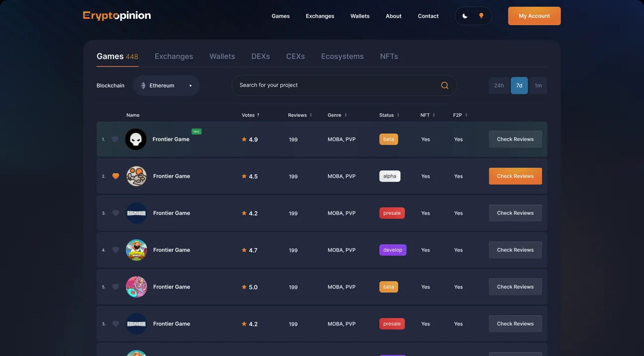The height and width of the screenshot is (356, 644).
Task: Click the star icon beside 5.0
Action: (244, 287)
